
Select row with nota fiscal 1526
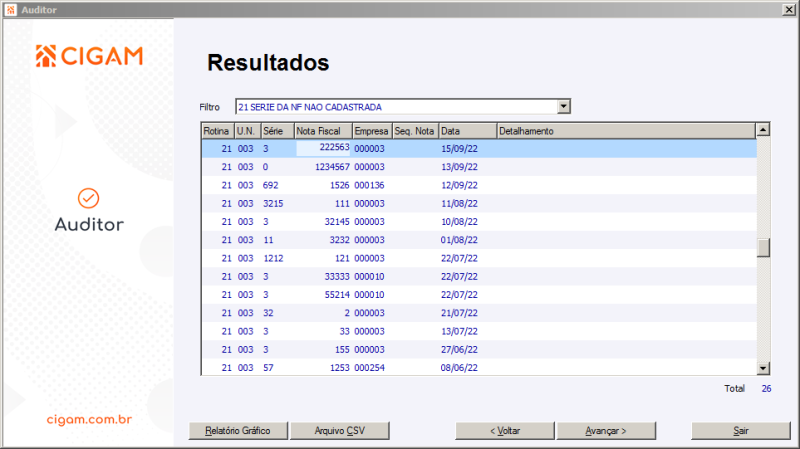479,185
